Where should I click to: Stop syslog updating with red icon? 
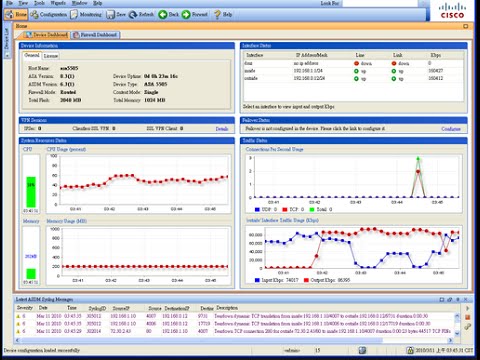pos(468,317)
